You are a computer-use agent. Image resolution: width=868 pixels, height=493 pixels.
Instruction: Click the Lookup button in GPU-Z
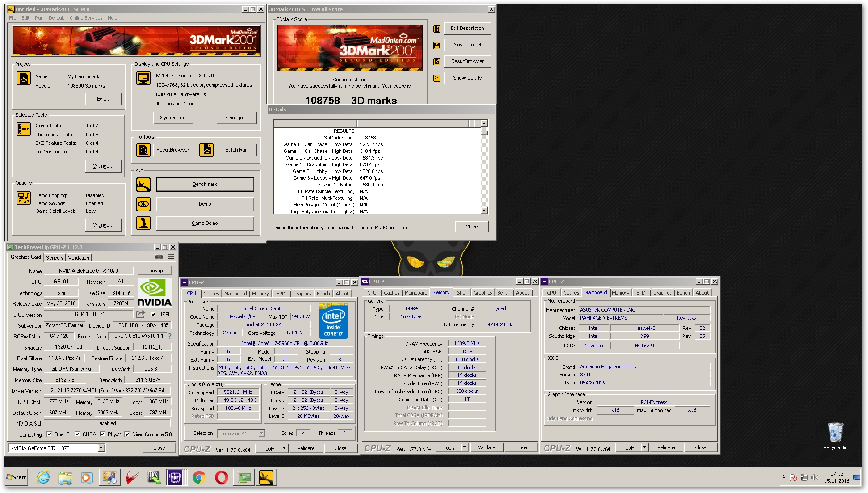[155, 270]
